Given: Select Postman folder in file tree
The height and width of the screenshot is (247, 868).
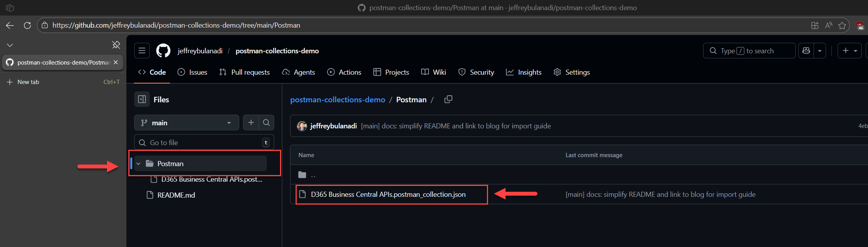Looking at the screenshot, I should 200,163.
